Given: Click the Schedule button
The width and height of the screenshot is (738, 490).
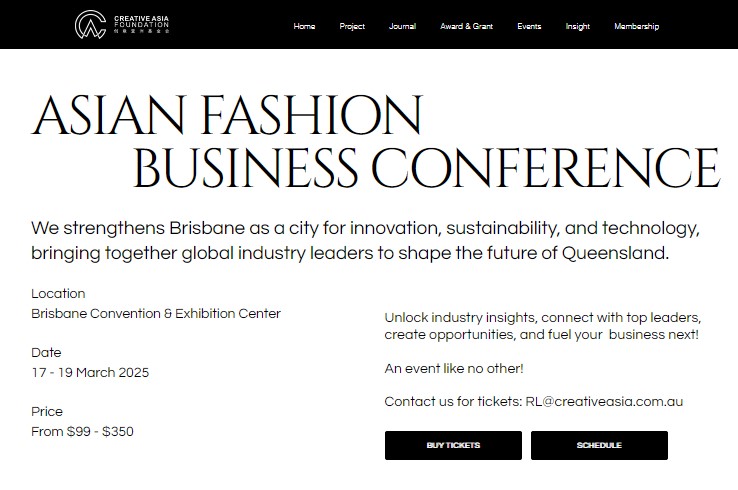Looking at the screenshot, I should click(599, 445).
